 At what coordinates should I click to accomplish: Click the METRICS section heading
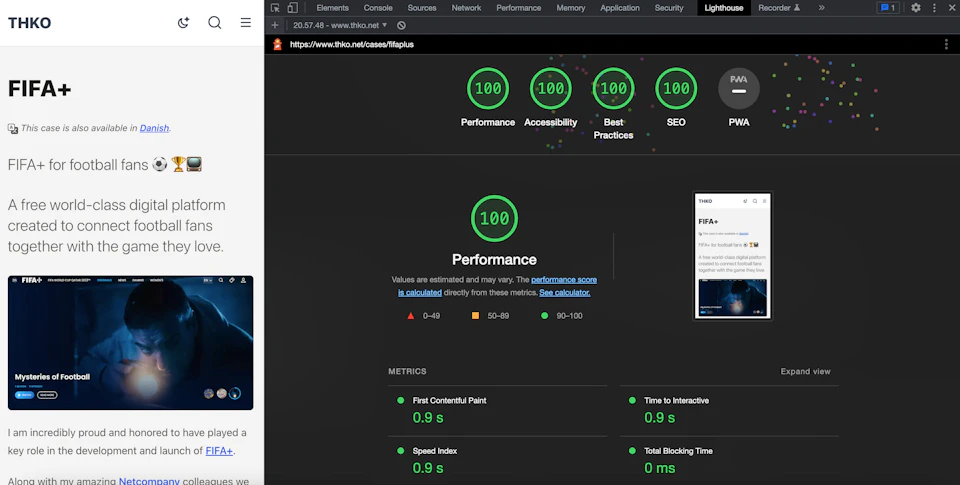coord(407,371)
